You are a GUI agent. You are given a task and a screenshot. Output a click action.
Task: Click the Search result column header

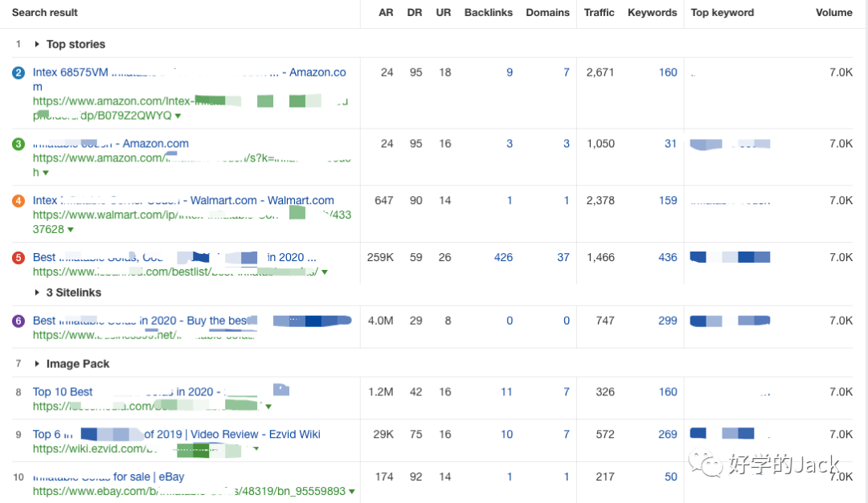tap(45, 13)
